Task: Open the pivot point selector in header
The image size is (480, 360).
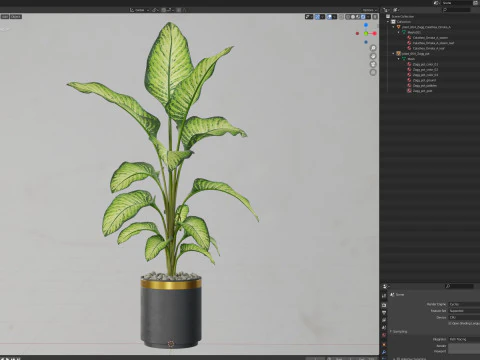Action: pos(155,10)
